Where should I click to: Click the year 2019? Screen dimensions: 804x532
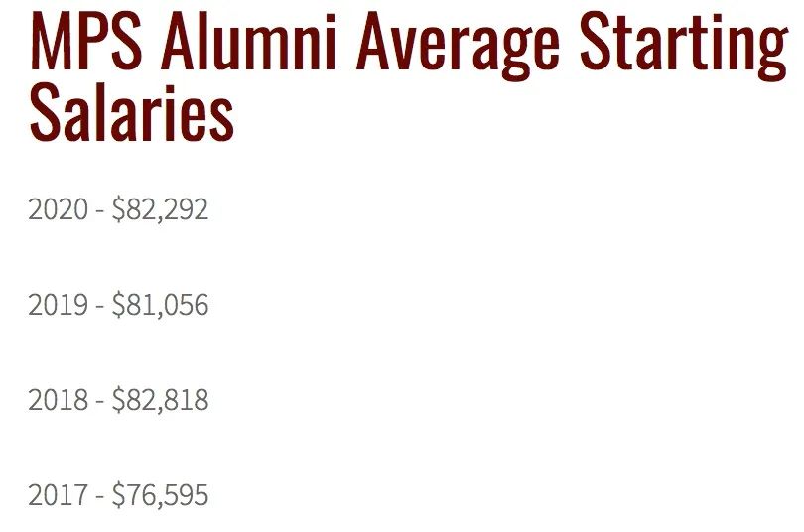pyautogui.click(x=58, y=304)
